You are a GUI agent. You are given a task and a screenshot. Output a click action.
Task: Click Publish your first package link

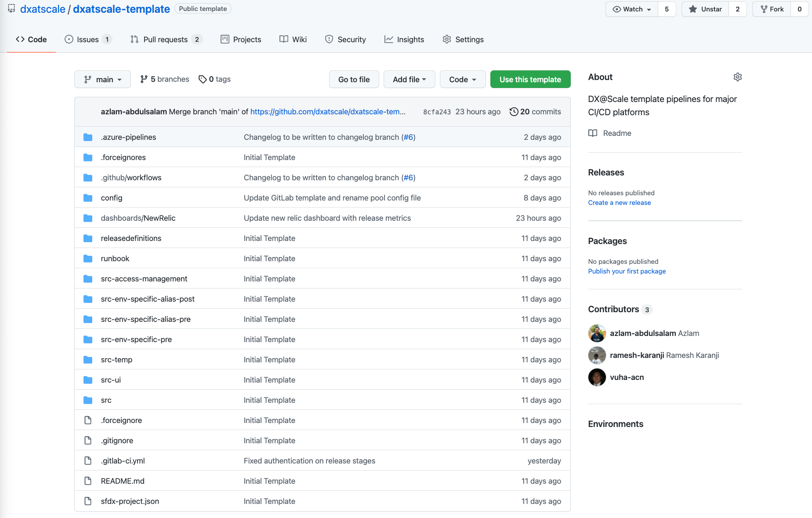click(x=627, y=271)
